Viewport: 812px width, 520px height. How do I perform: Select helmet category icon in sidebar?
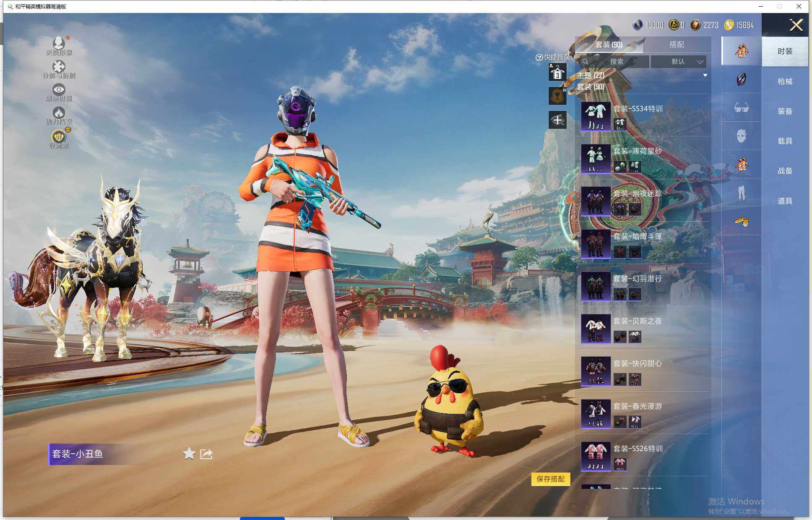pyautogui.click(x=741, y=79)
